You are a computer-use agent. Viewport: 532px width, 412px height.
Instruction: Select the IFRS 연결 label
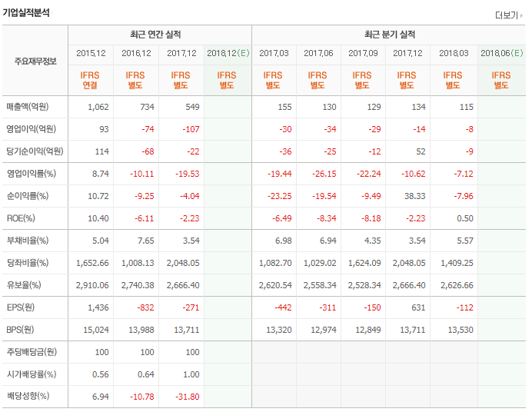[90, 81]
